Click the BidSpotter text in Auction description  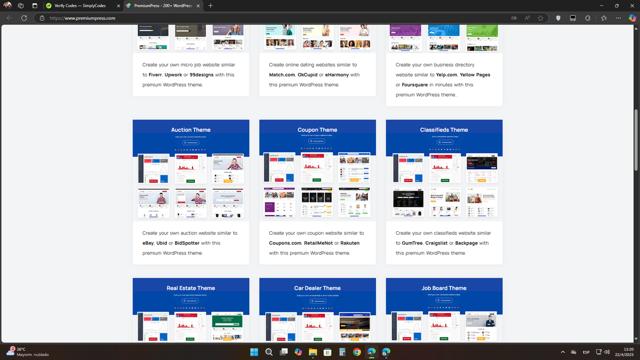pyautogui.click(x=187, y=243)
